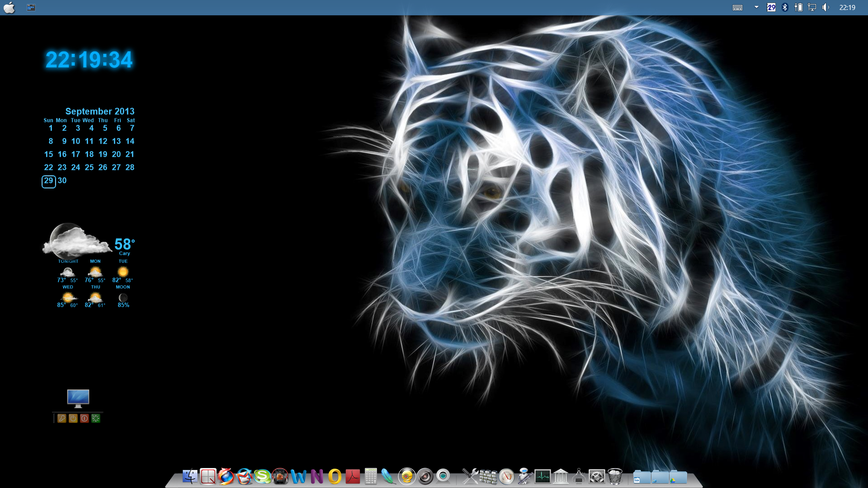Launch Outlook from the dock
Viewport: 868px width, 488px height.
(335, 476)
